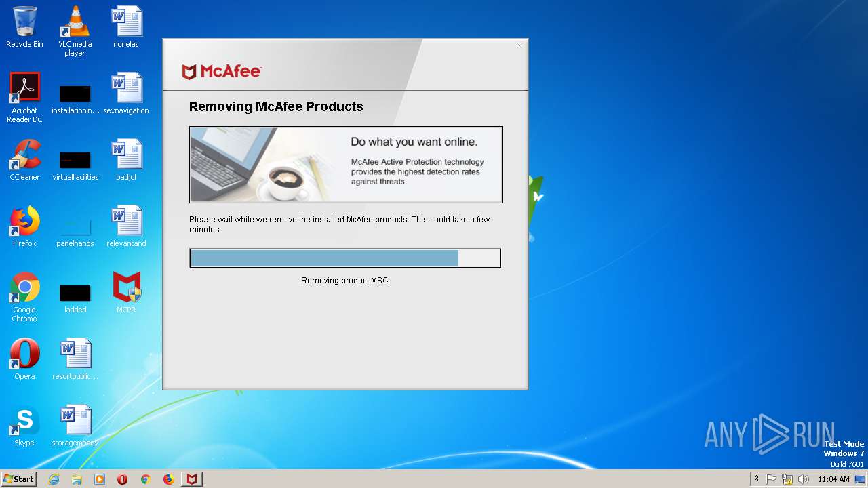Select the MCPR McAfee removal tool icon

tap(126, 293)
